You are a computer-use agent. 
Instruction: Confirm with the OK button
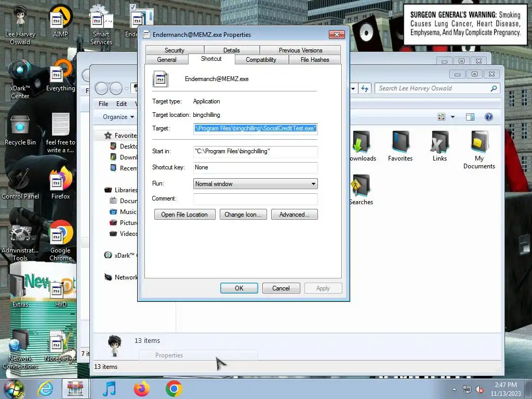239,288
